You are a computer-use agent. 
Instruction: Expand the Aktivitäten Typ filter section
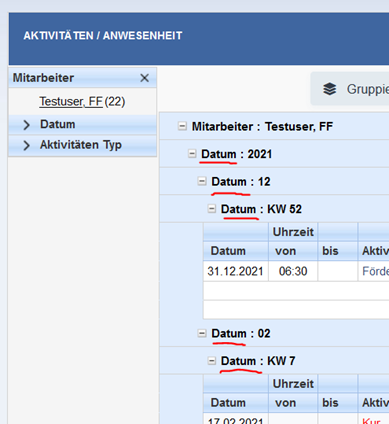tap(82, 145)
